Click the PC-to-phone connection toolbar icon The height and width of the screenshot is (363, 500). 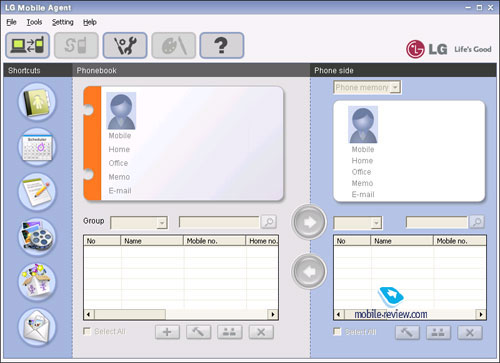(x=28, y=45)
